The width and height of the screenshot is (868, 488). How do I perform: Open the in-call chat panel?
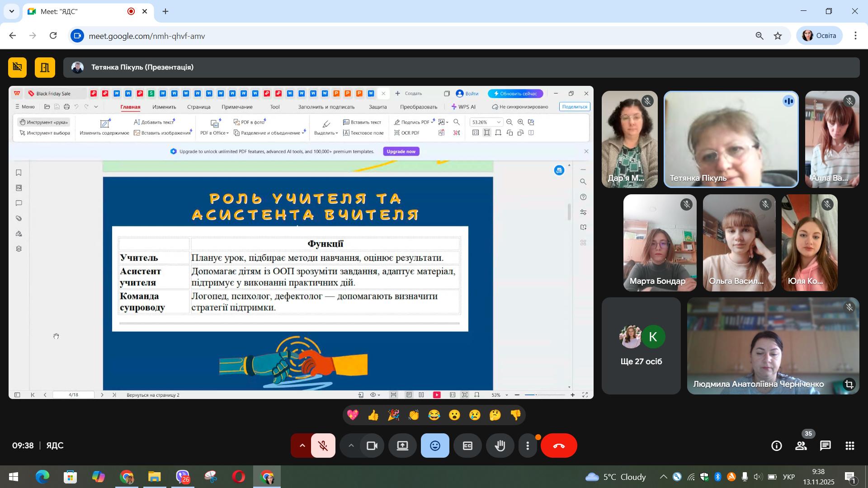pyautogui.click(x=826, y=446)
